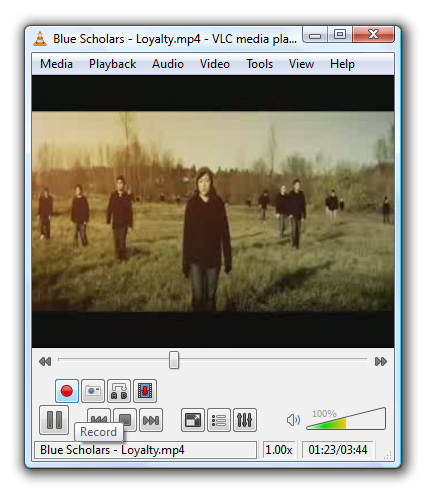Open the Help menu
Viewport: 428px width, 502px height.
pos(342,64)
